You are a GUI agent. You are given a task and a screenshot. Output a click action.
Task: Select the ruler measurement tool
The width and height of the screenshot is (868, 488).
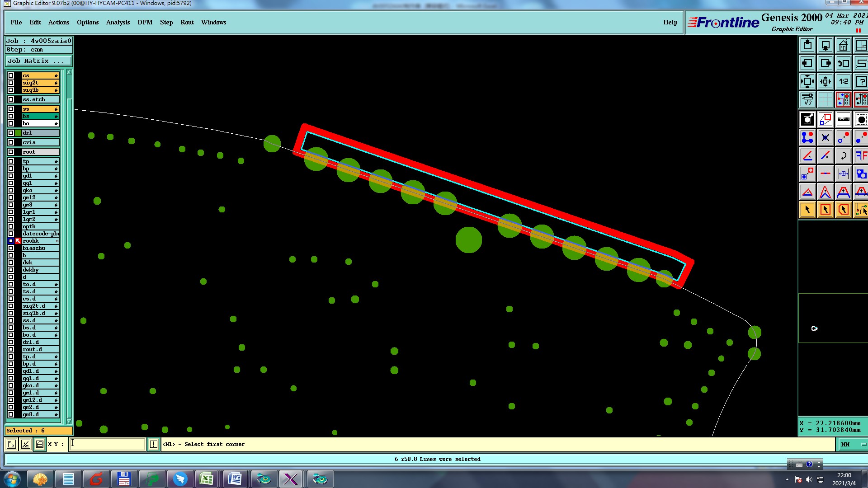tap(843, 119)
